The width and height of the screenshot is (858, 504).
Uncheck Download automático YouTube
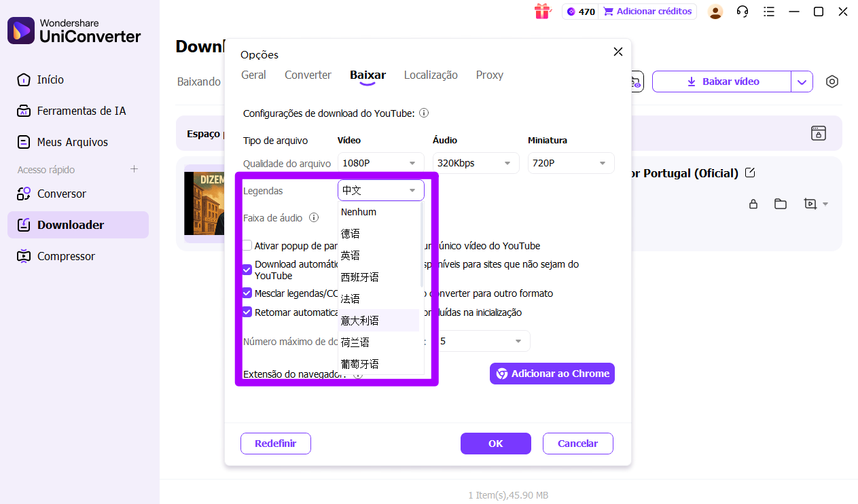[x=247, y=270]
